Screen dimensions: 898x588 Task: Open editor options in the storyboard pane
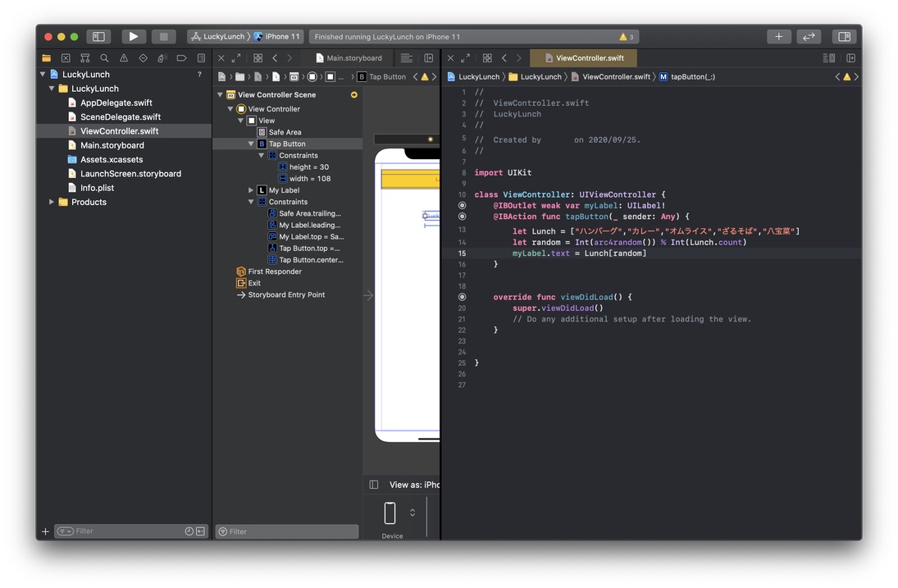pyautogui.click(x=407, y=58)
